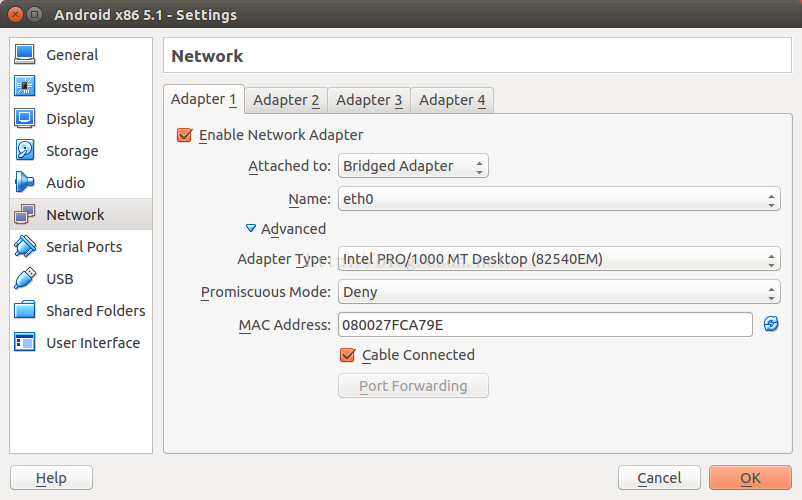Generate a new random MAC address

(x=771, y=324)
